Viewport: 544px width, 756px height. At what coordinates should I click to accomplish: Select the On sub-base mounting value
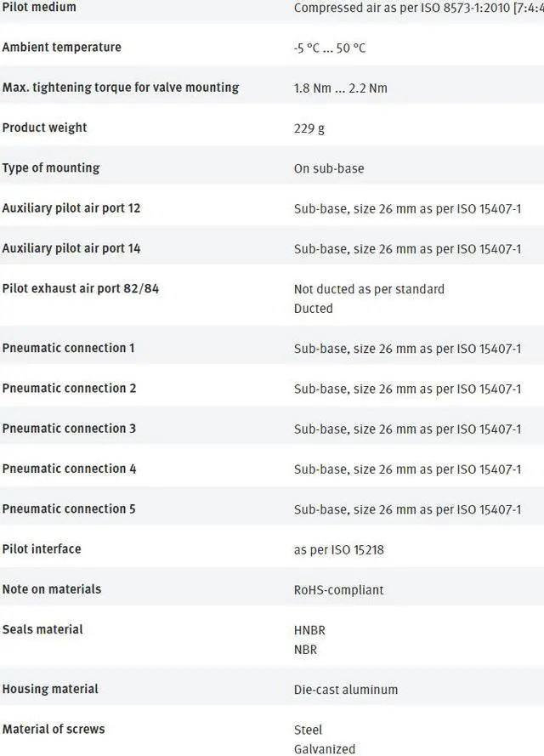(x=329, y=168)
